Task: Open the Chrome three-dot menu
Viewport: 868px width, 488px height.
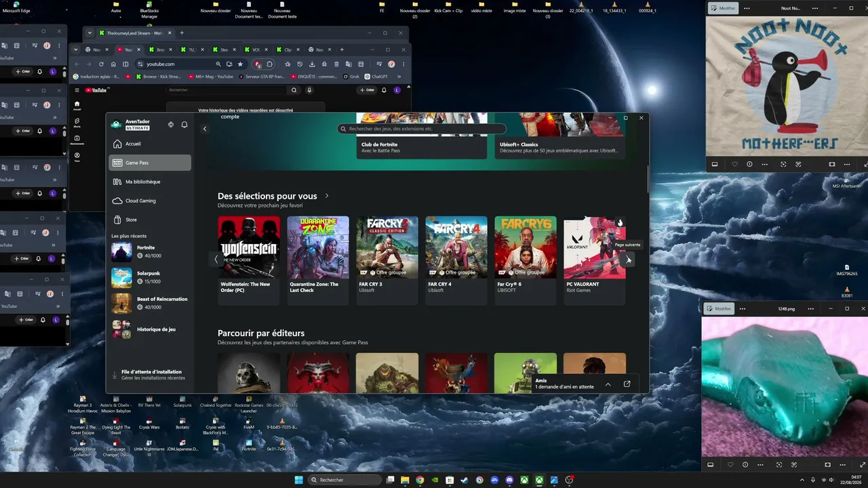Action: (x=403, y=64)
